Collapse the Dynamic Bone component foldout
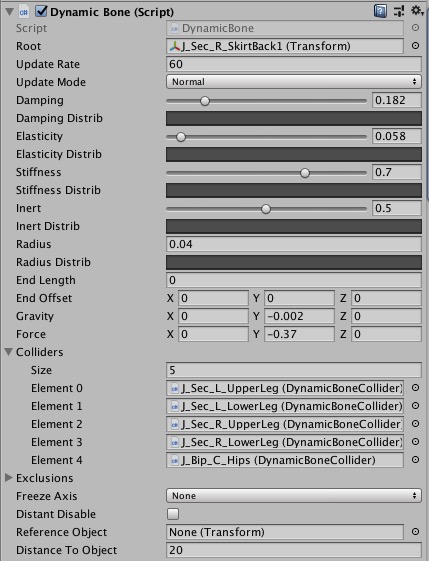 point(10,12)
